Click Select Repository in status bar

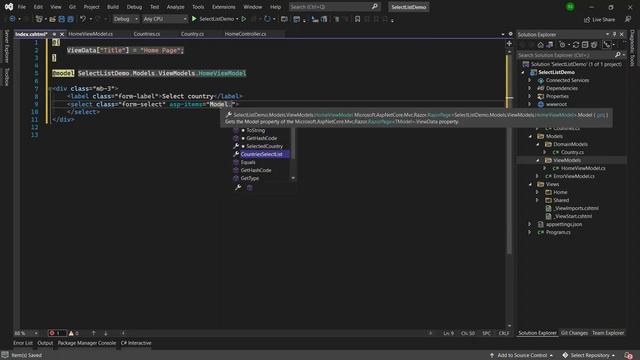click(x=589, y=356)
